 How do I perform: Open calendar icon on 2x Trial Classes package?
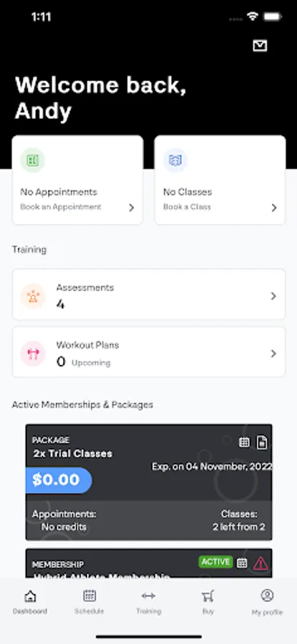(245, 442)
